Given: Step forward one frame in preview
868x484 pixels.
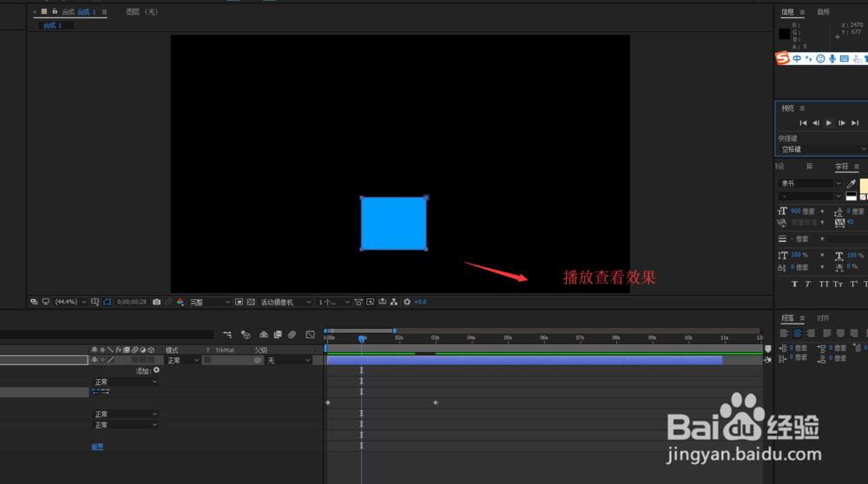Looking at the screenshot, I should click(x=841, y=123).
